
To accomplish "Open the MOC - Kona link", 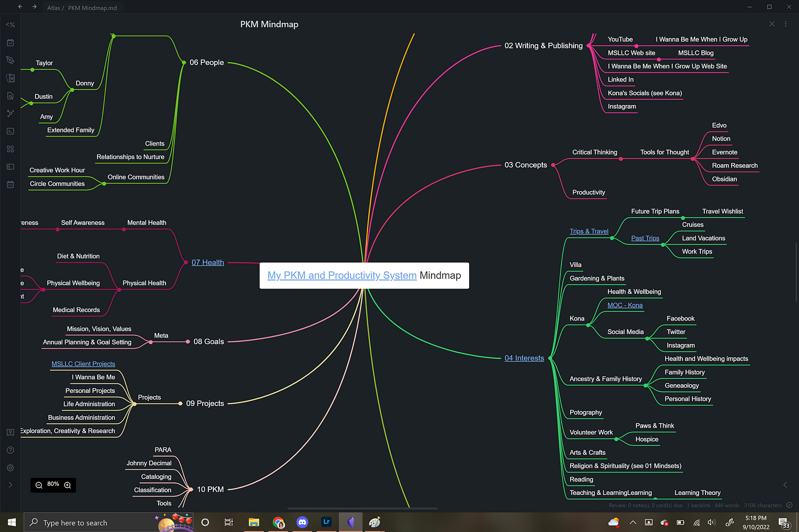I will coord(625,305).
